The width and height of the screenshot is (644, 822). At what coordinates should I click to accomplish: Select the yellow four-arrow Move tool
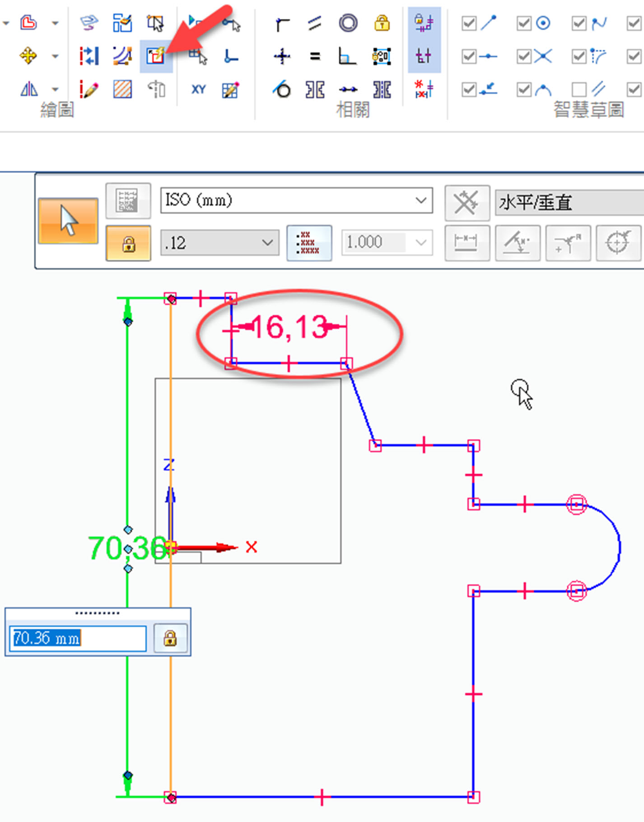pyautogui.click(x=28, y=56)
